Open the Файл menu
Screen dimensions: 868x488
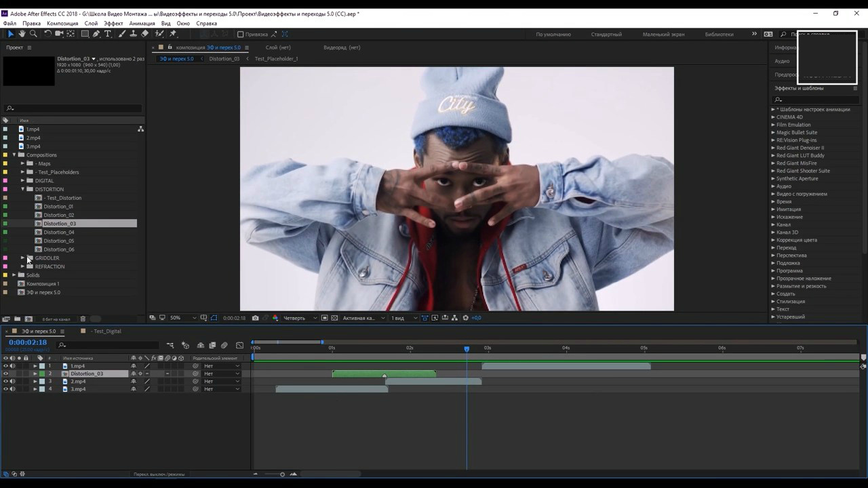point(9,24)
